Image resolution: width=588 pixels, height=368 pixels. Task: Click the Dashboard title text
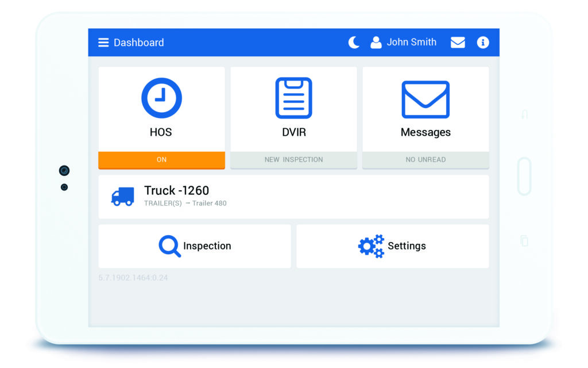coord(139,43)
